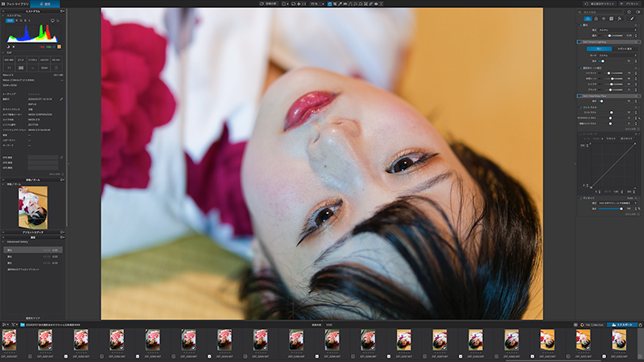
Task: Switch to the フォトライブラリ tab
Action: [16, 4]
